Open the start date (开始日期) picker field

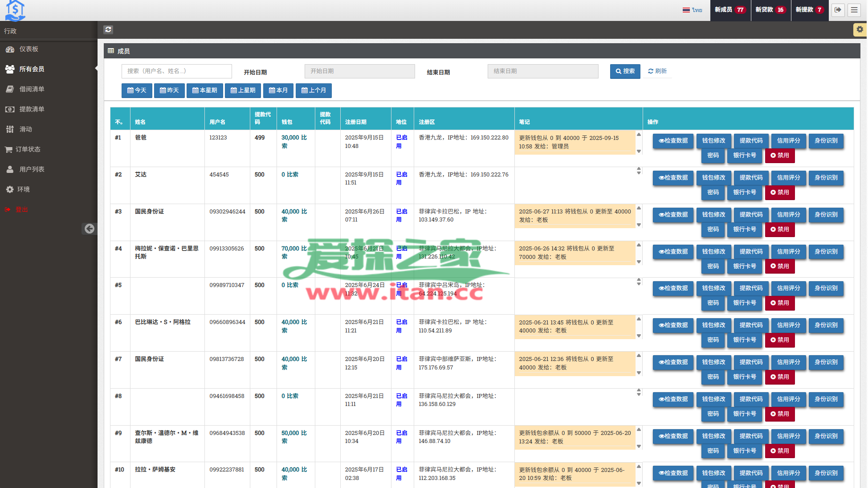click(359, 71)
